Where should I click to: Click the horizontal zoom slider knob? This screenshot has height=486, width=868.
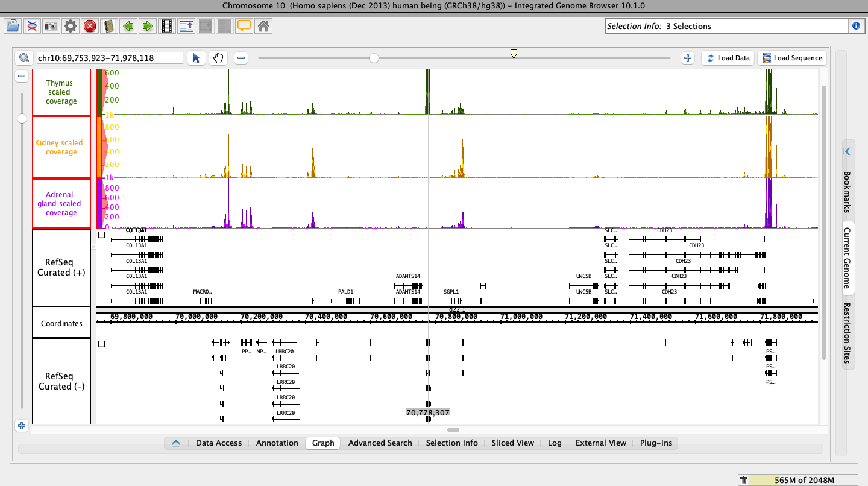[374, 58]
